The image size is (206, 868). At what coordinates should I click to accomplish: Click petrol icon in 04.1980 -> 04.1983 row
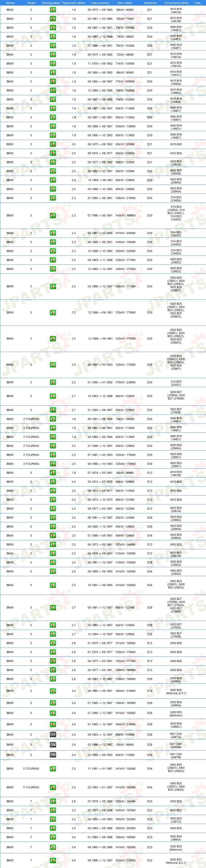(x=53, y=819)
